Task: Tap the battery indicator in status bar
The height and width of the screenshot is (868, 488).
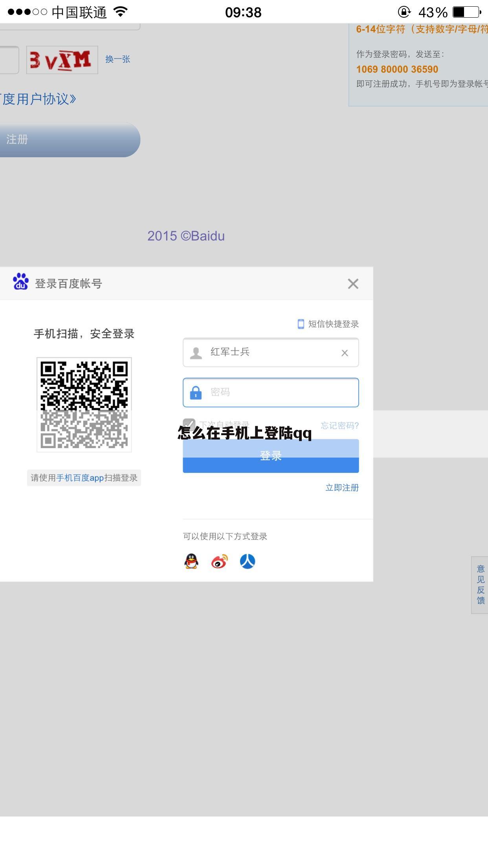Action: (x=467, y=12)
